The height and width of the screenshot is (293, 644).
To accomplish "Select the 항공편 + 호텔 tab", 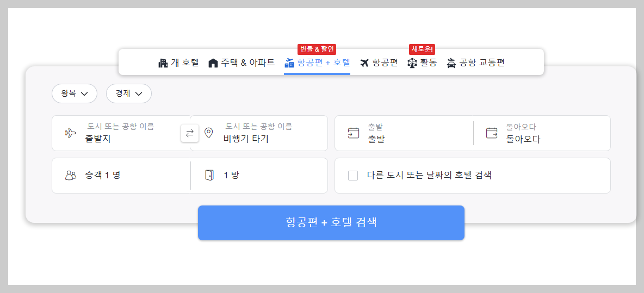I will pos(317,63).
